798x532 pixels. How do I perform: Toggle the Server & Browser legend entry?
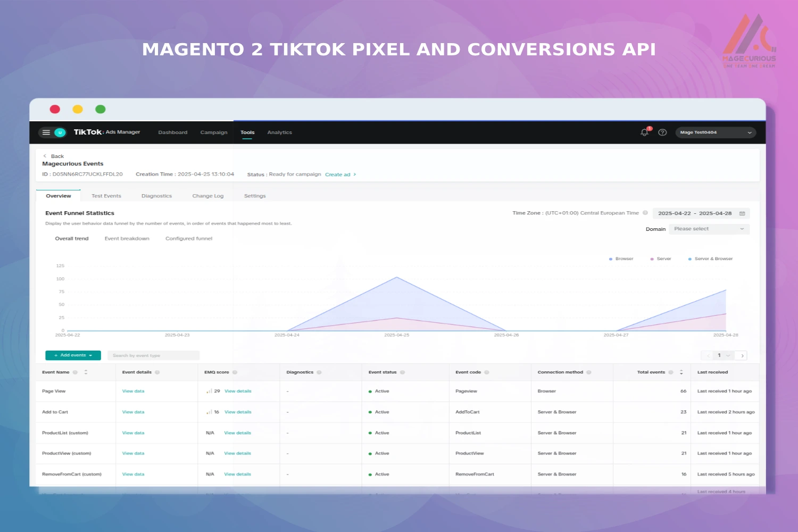[x=710, y=259]
